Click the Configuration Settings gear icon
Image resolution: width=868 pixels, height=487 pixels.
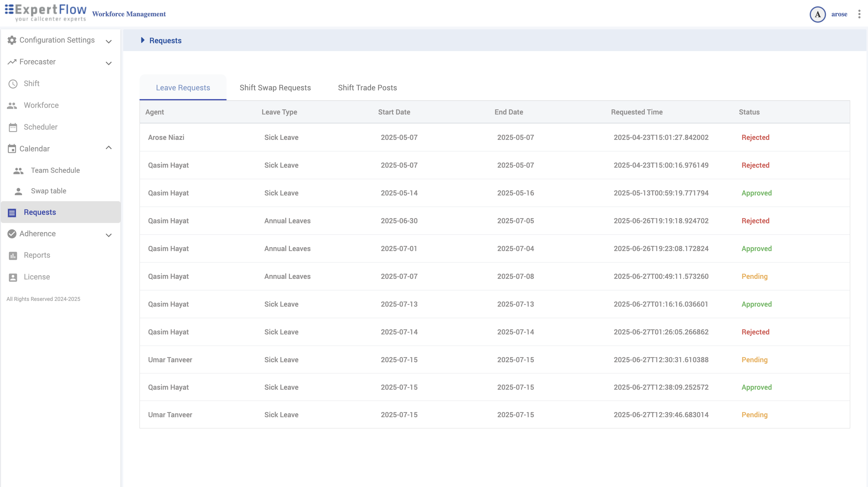[12, 40]
